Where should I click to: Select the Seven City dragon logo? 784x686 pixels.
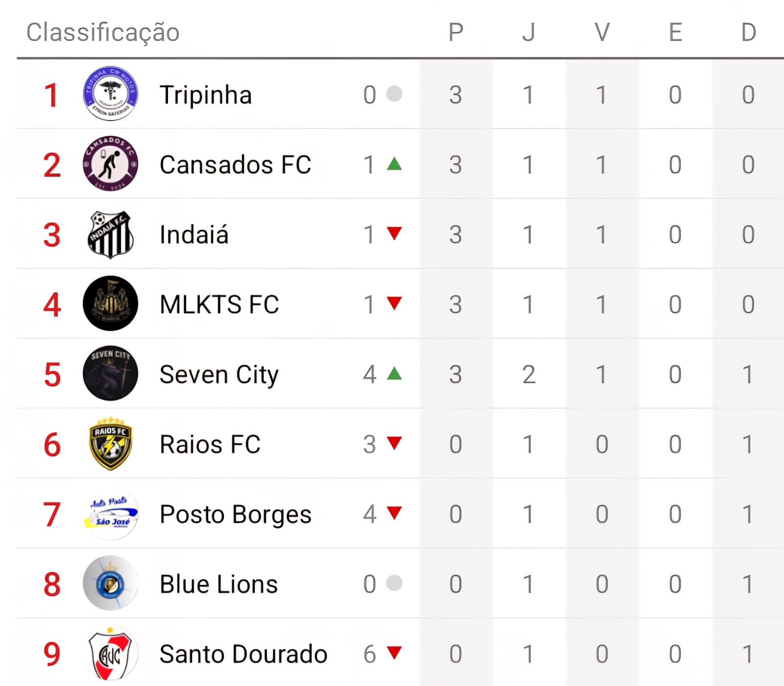click(110, 374)
